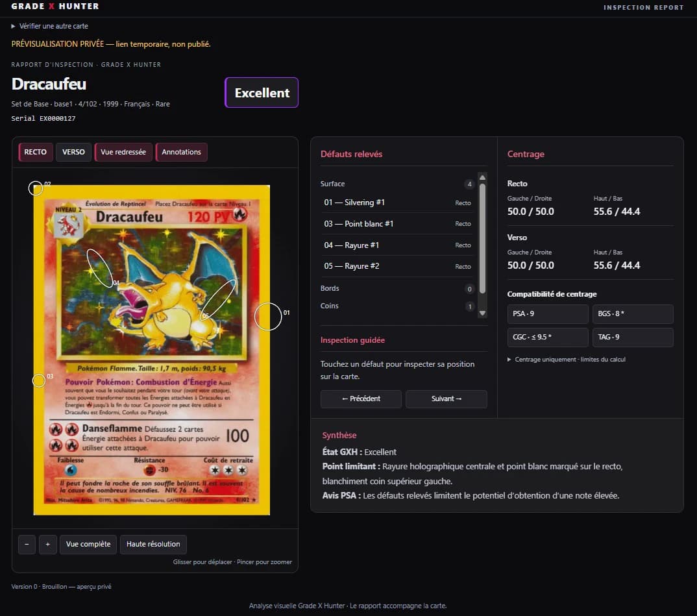Select defect '03 — Point blanc #1'
697x616 pixels.
(x=397, y=224)
